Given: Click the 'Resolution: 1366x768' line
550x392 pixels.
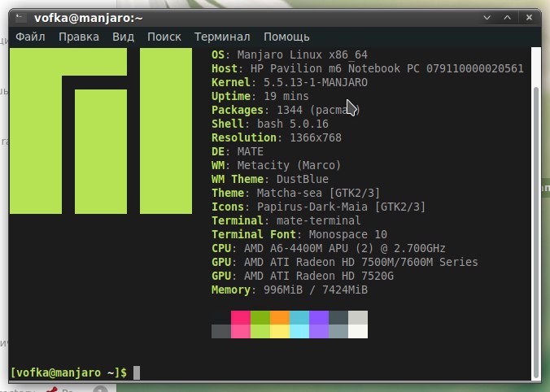Looking at the screenshot, I should (x=277, y=137).
